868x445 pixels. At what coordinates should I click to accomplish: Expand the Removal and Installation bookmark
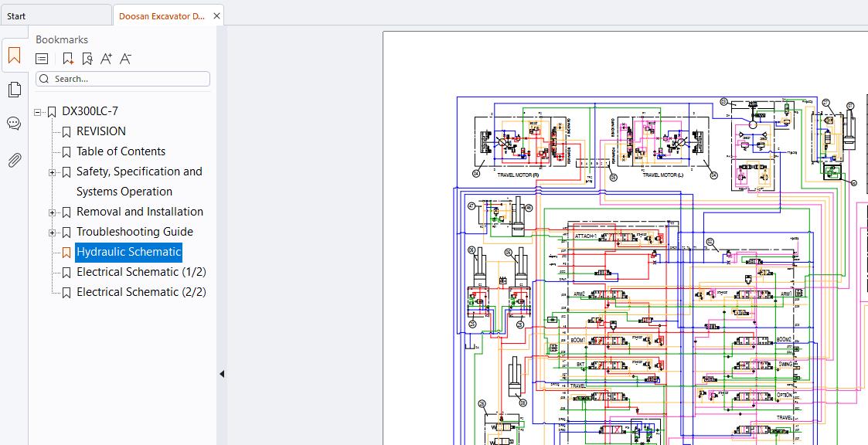point(52,212)
